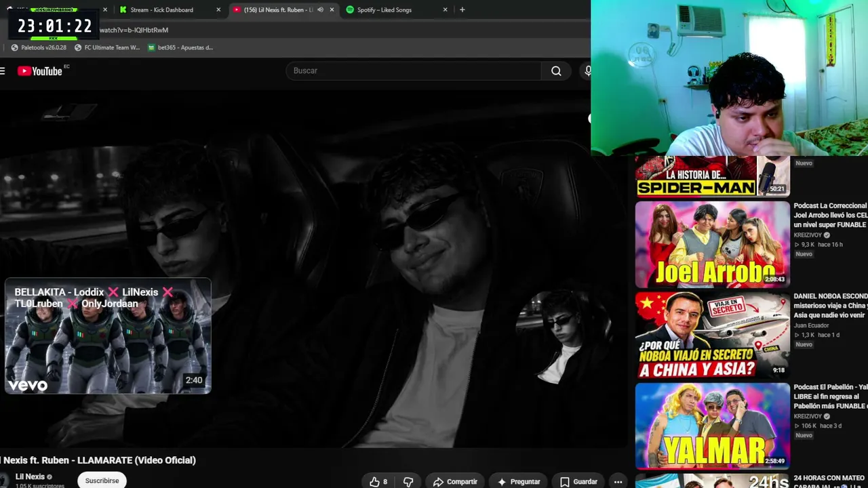Viewport: 868px width, 488px height.
Task: Click the Lil Nexis channel avatar
Action: pos(4,480)
